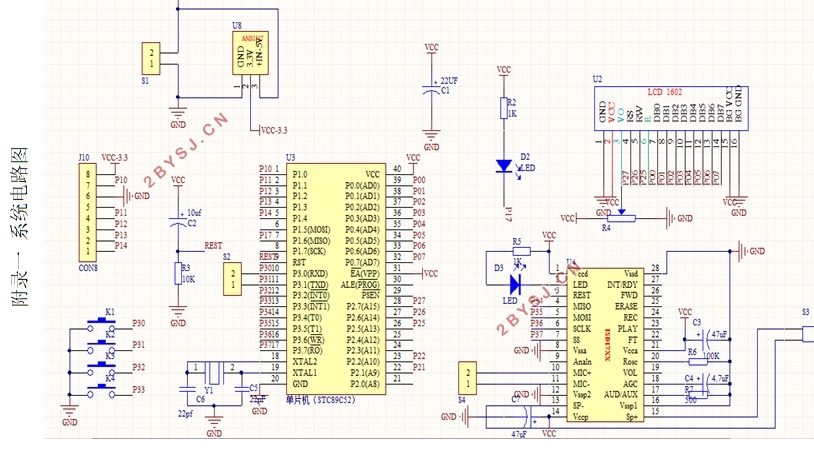Image resolution: width=814 pixels, height=466 pixels.
Task: Select push button K1
Action: click(x=101, y=324)
